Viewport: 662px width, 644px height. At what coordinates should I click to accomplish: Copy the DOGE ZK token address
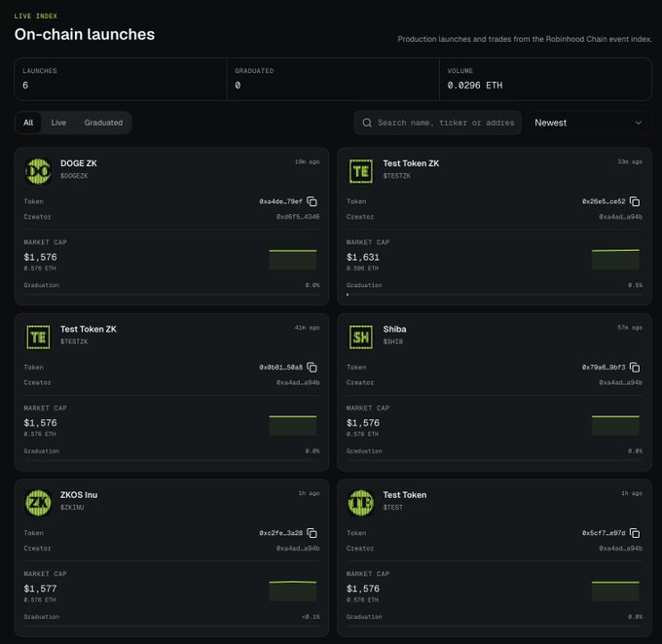pyautogui.click(x=312, y=201)
